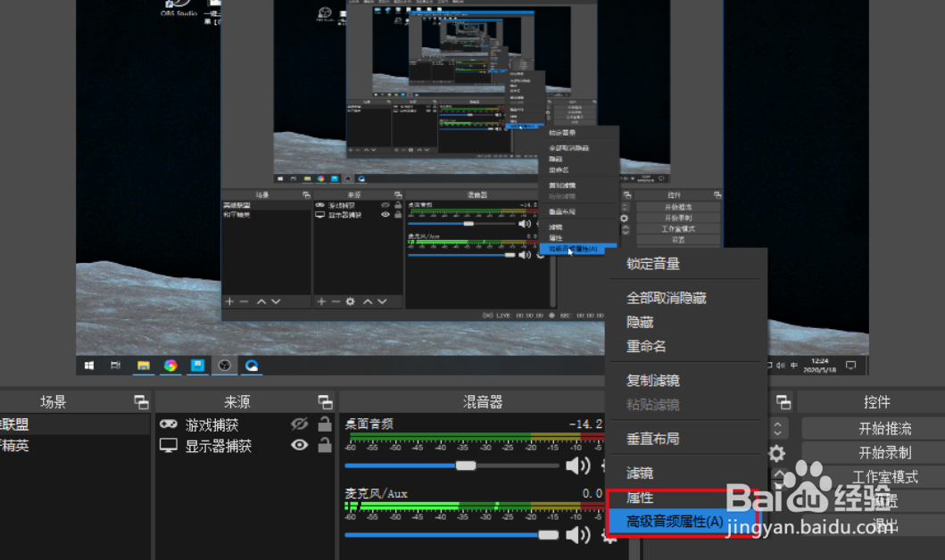The height and width of the screenshot is (560, 945).
Task: Click the 开始推流 button
Action: click(x=873, y=429)
